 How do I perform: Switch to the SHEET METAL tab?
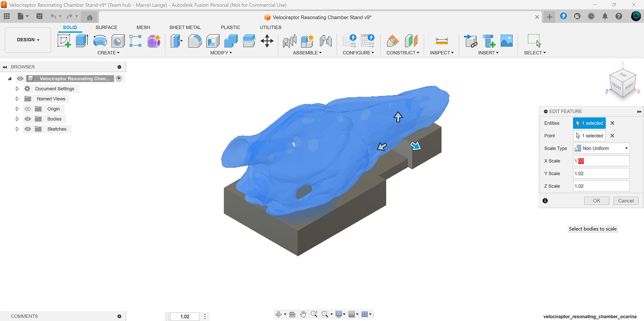(x=185, y=28)
